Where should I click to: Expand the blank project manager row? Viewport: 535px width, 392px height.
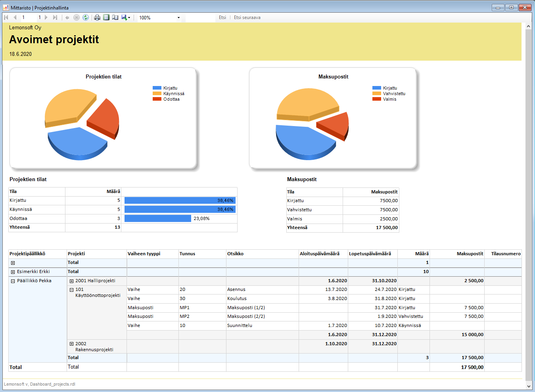[13, 263]
